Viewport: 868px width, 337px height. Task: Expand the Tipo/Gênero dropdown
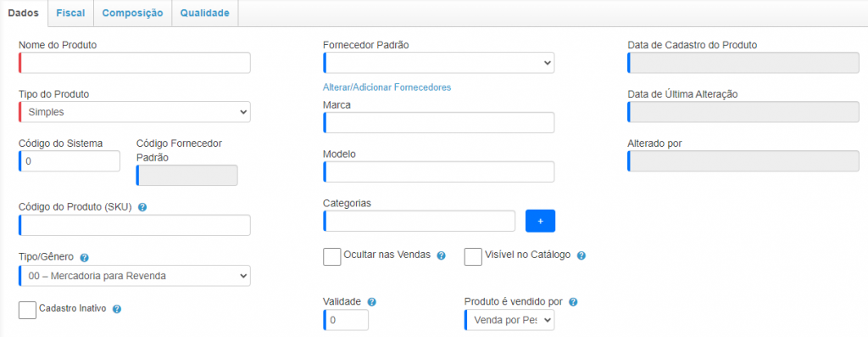pos(135,276)
